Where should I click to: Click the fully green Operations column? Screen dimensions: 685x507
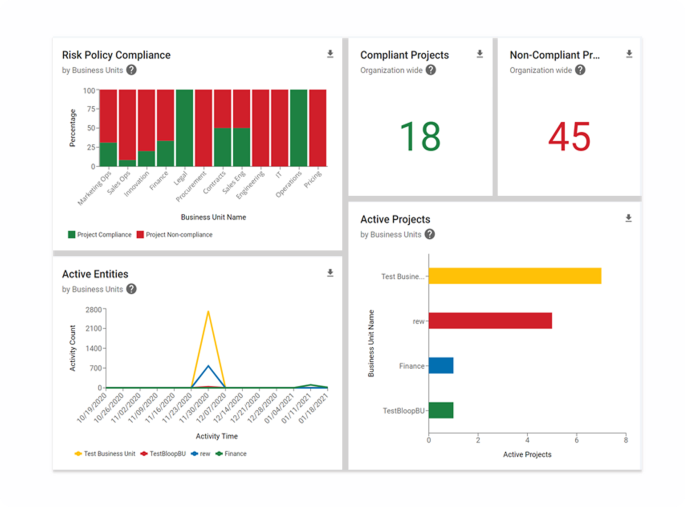[x=298, y=128]
